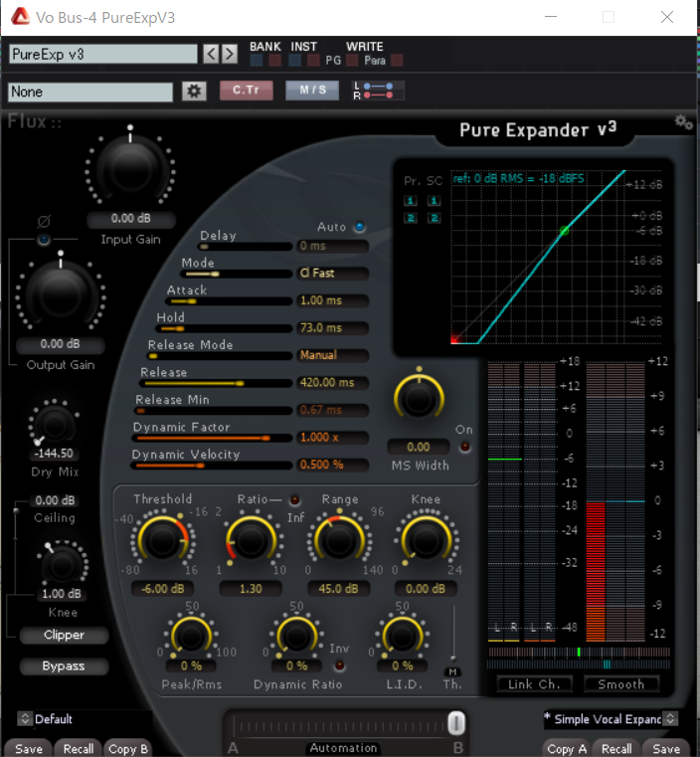Toggle Pr. channel 1 button
The height and width of the screenshot is (757, 700).
coord(411,200)
